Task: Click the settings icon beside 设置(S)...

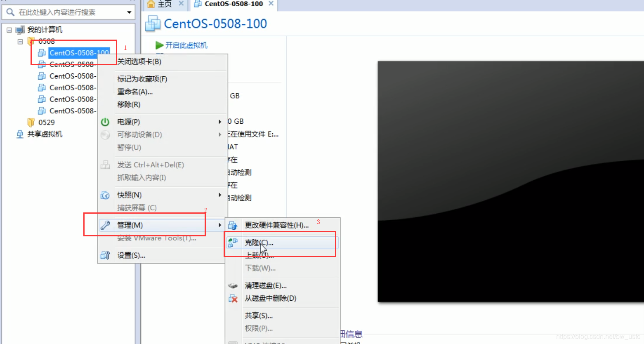Action: click(105, 256)
